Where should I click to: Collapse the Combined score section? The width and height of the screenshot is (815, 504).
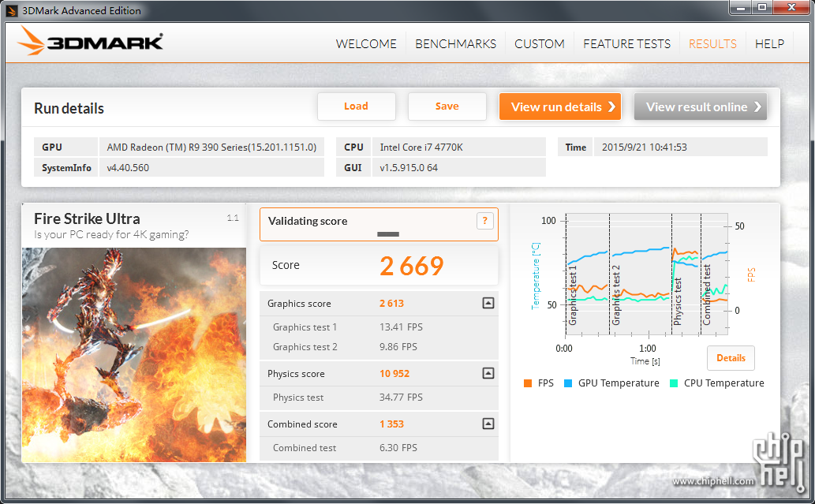[488, 424]
